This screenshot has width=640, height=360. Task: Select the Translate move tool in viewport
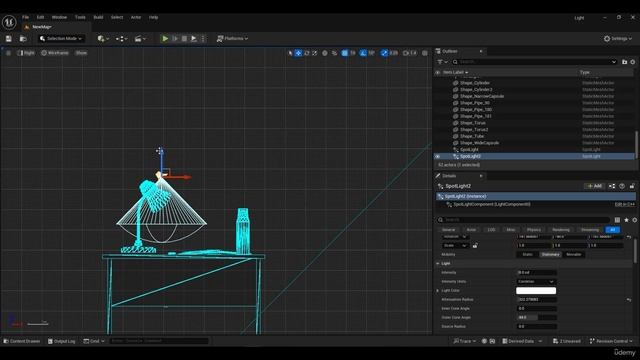(x=298, y=53)
